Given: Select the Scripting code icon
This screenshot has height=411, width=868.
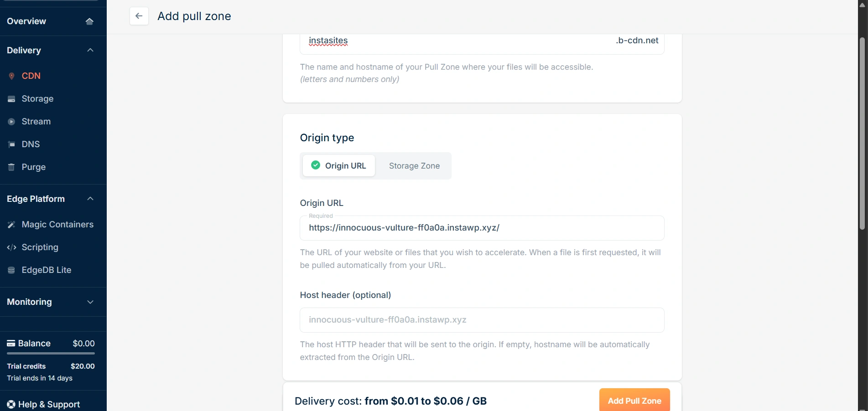Looking at the screenshot, I should [11, 247].
